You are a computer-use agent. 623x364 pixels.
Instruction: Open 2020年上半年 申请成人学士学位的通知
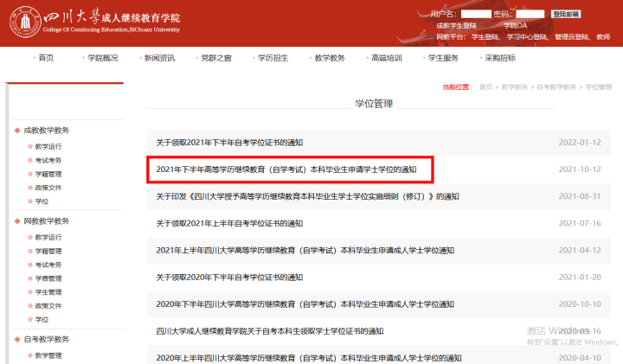point(309,358)
